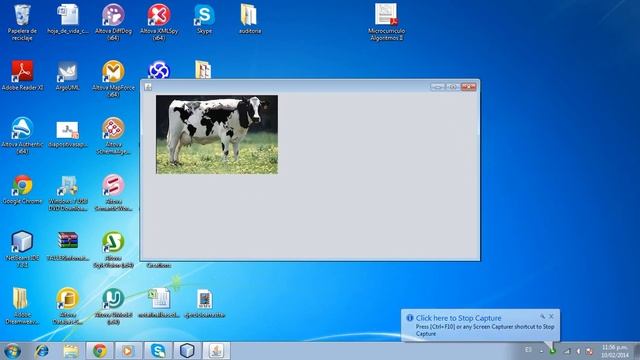
Task: Switch to Skype on the taskbar
Action: (x=158, y=351)
